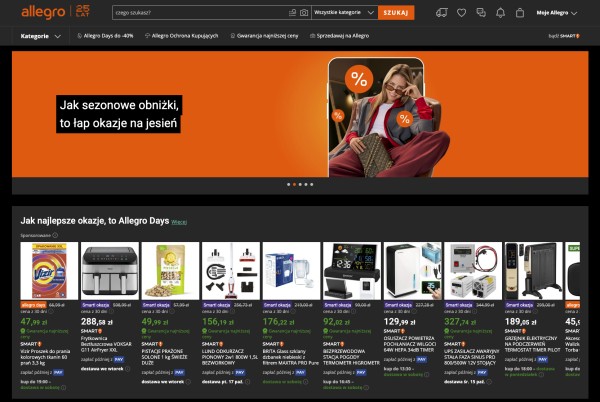The height and width of the screenshot is (402, 600).
Task: Open favorites with the heart icon
Action: pos(461,13)
